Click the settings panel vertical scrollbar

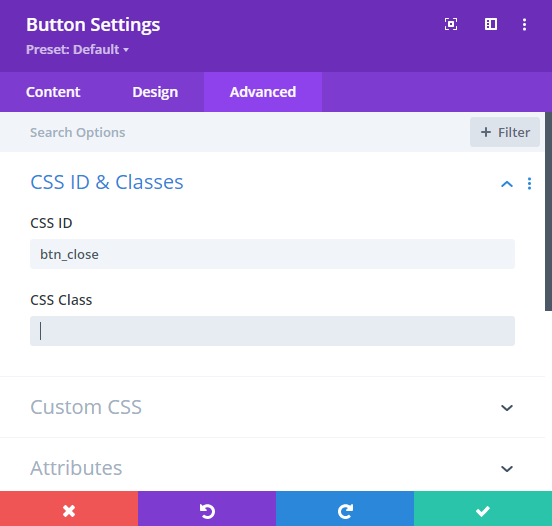(x=548, y=211)
